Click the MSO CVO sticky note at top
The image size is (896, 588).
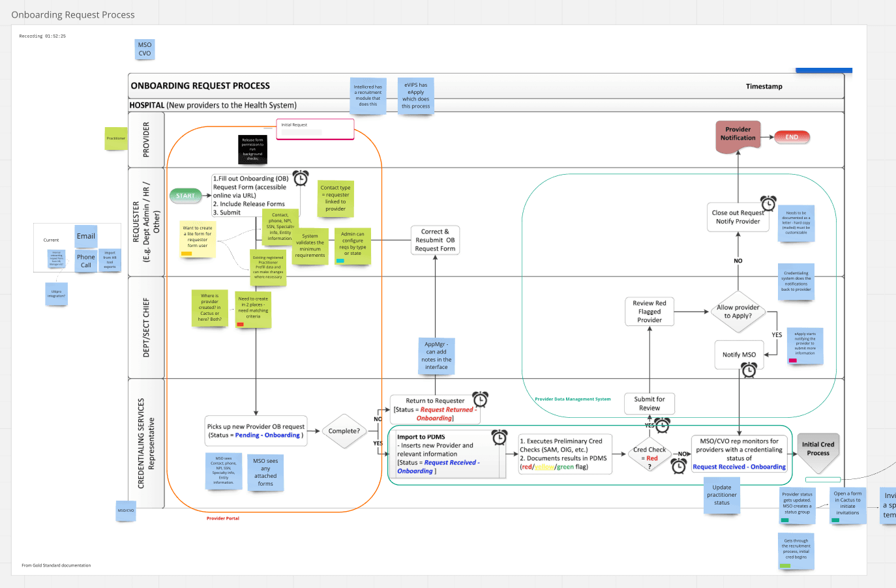(x=144, y=49)
